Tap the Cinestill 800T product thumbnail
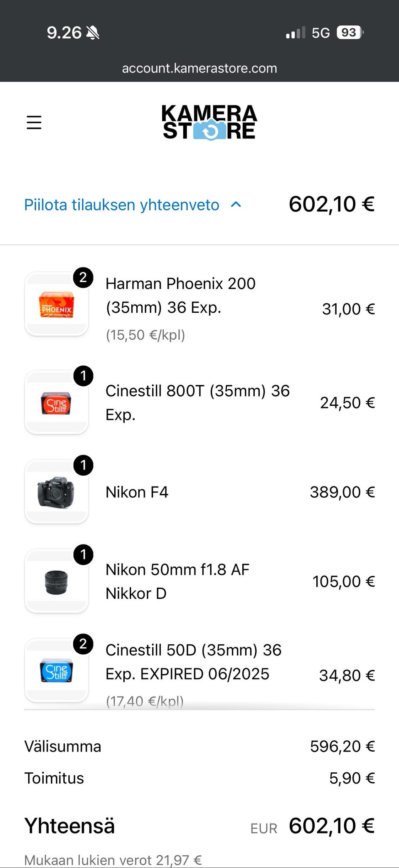The image size is (399, 868). click(x=57, y=403)
